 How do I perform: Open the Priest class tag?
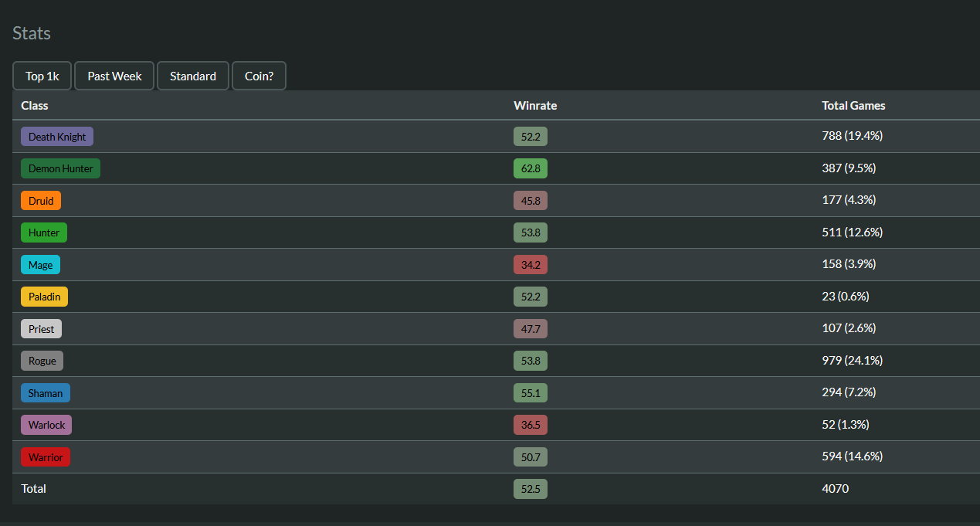[41, 329]
